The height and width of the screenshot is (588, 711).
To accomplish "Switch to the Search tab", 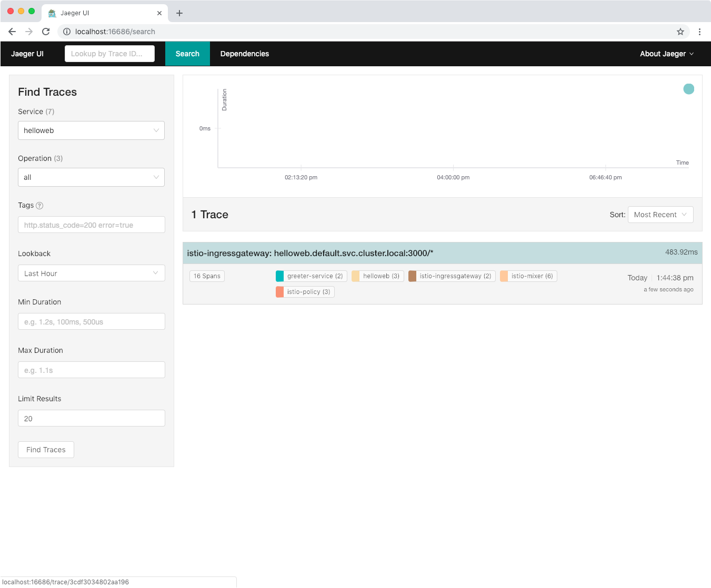I will [x=187, y=54].
